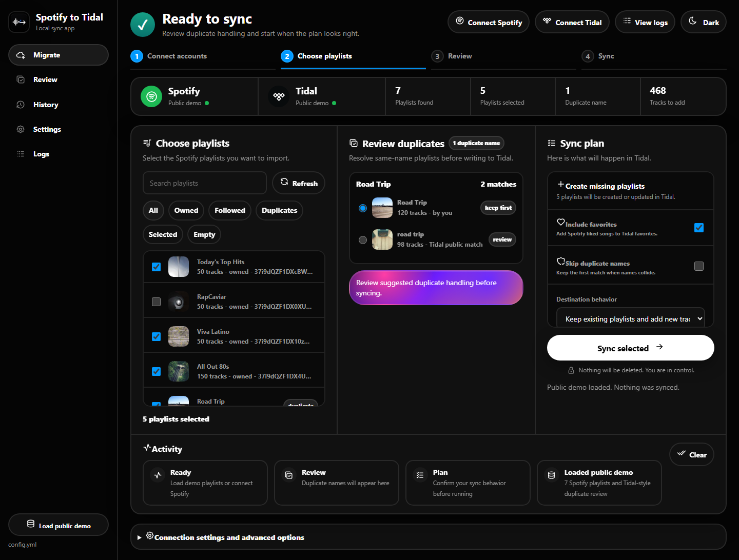
Task: Click the Ready activity card icon
Action: pos(158,475)
